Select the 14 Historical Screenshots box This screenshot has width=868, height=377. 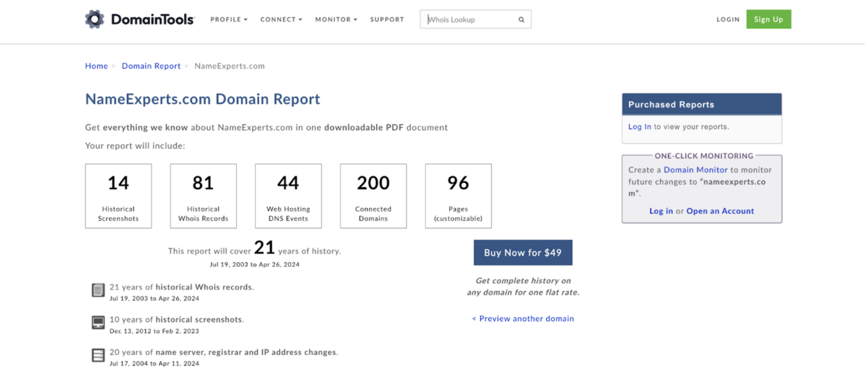click(x=119, y=196)
